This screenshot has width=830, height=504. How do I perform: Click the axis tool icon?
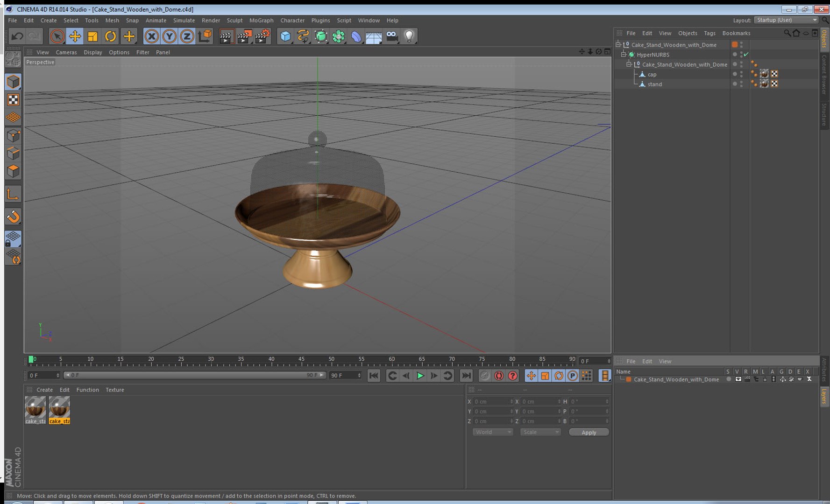13,194
